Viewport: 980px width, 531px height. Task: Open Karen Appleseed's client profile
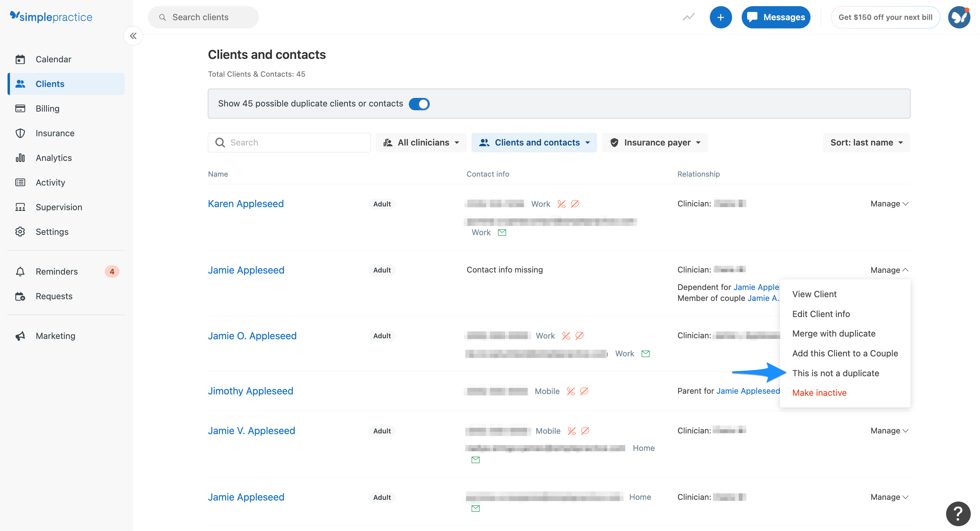[246, 203]
